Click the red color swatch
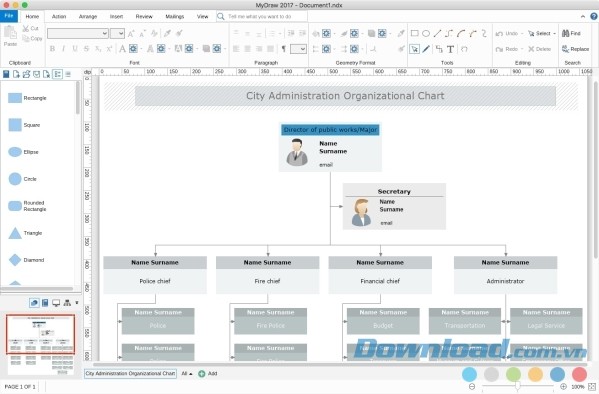This screenshot has width=599, height=394. click(579, 375)
